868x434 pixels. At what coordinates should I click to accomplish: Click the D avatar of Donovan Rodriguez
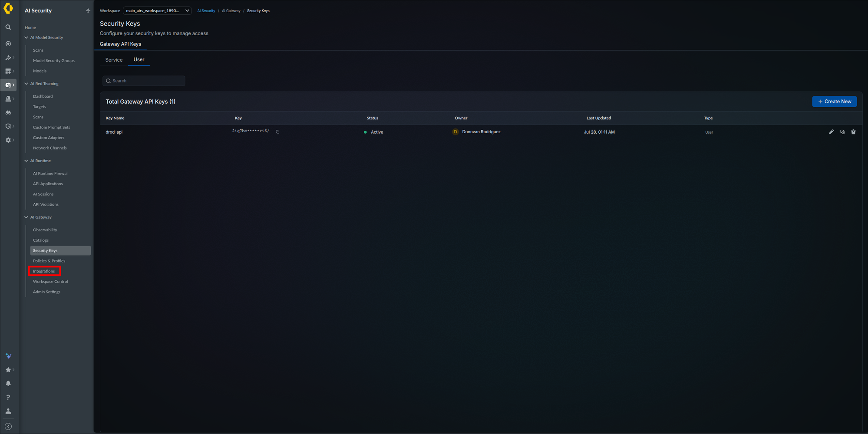pyautogui.click(x=455, y=132)
